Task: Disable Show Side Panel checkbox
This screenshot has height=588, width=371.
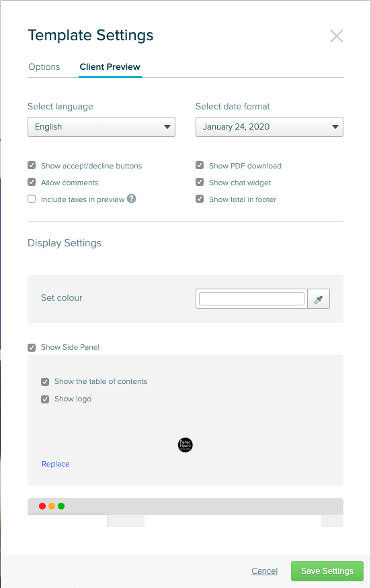Action: pyautogui.click(x=32, y=347)
